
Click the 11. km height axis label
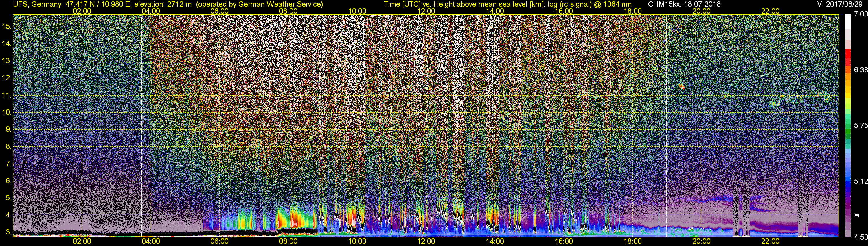coord(7,96)
